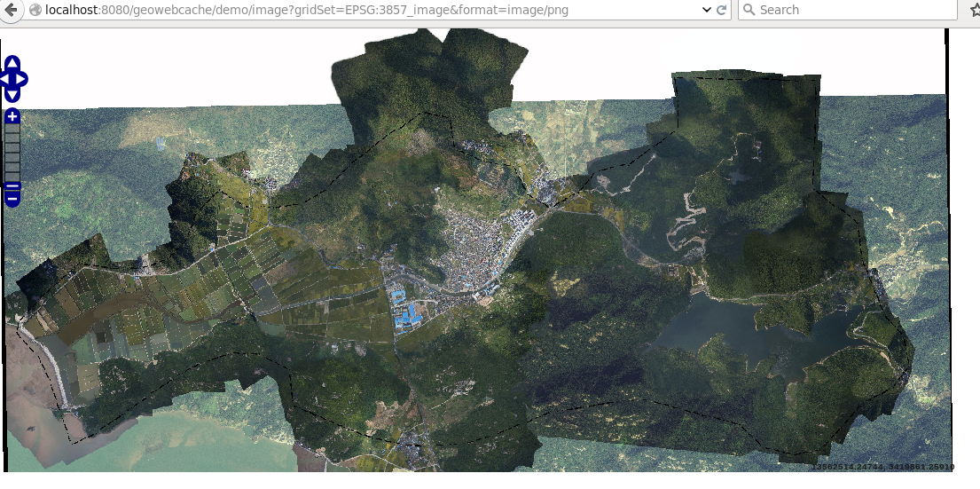Pan the map west with left arrow

(x=4, y=79)
